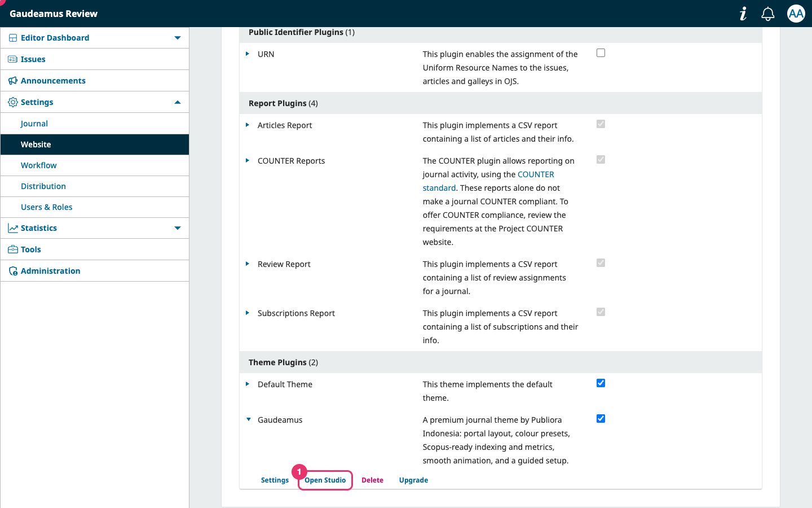Click the Tools briefcase icon
Screen dimensions: 812x508
(x=13, y=249)
